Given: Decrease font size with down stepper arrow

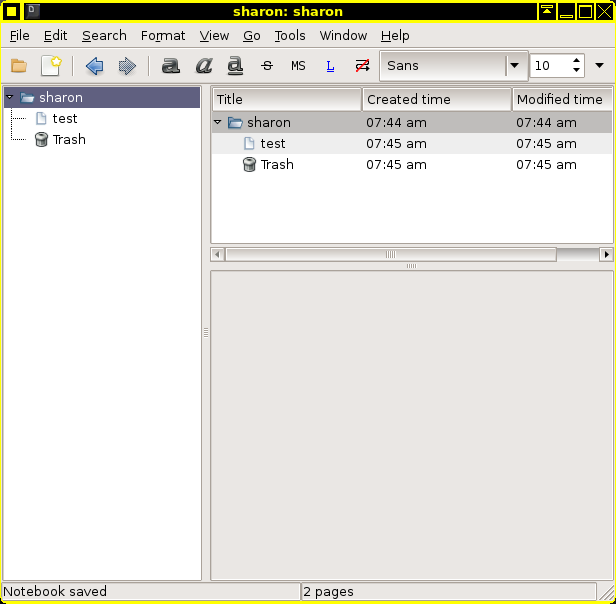Looking at the screenshot, I should [576, 70].
